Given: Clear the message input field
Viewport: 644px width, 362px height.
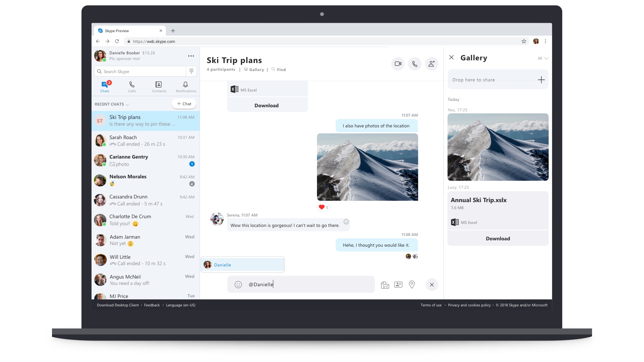Looking at the screenshot, I should tap(432, 284).
